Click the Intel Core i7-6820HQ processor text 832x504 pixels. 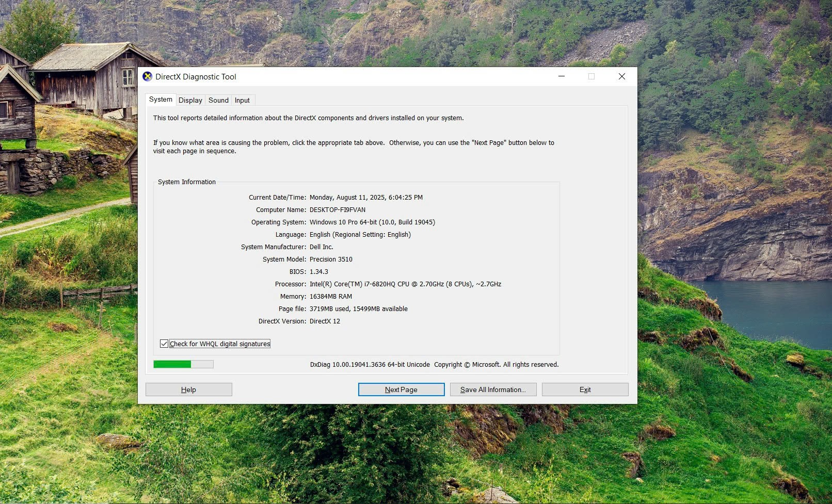pos(405,284)
